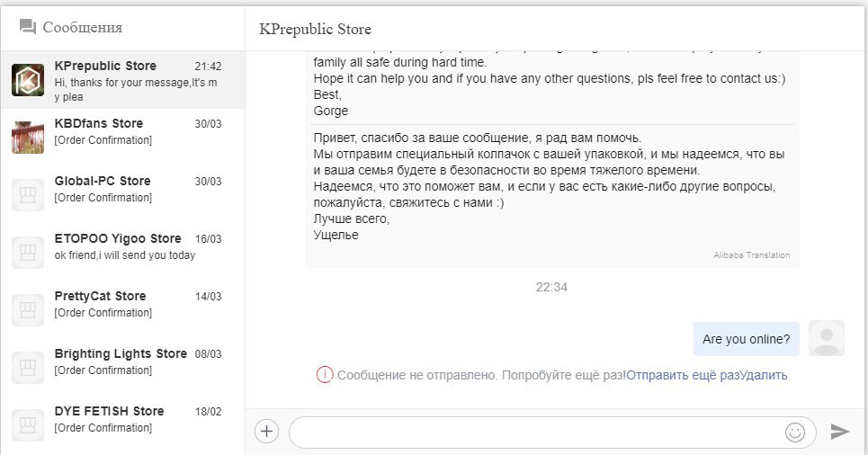Screen dimensions: 868x455
Task: Click the plus attachment icon
Action: [x=266, y=432]
